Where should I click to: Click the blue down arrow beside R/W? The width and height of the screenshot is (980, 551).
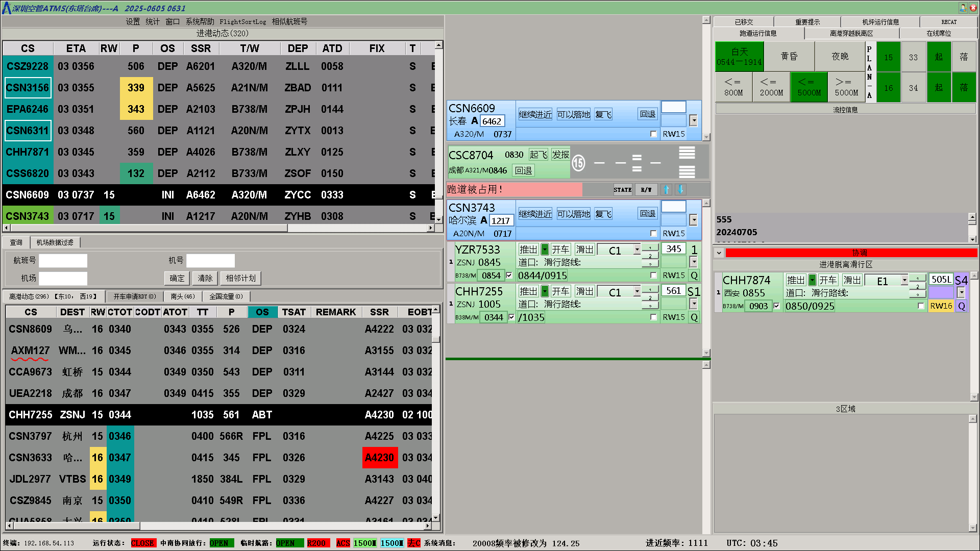point(680,190)
